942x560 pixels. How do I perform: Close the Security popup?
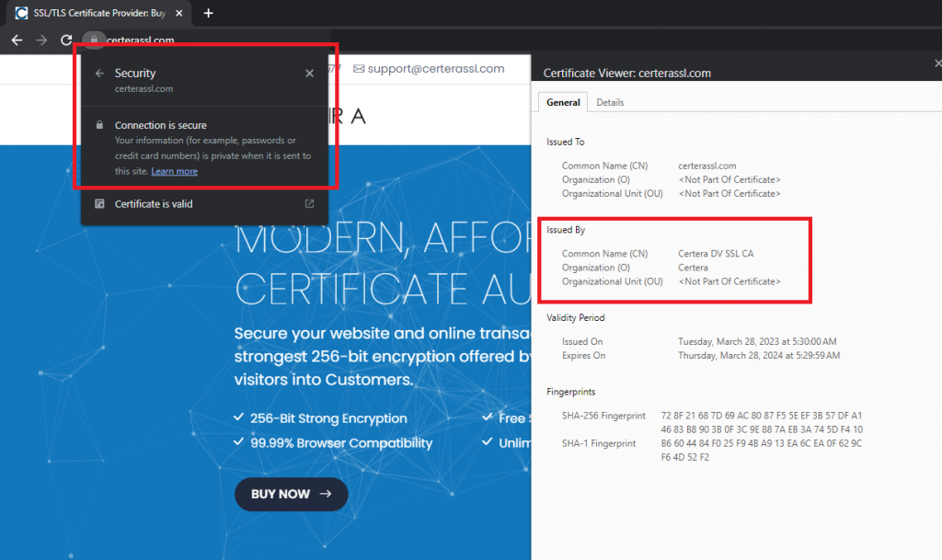tap(309, 74)
